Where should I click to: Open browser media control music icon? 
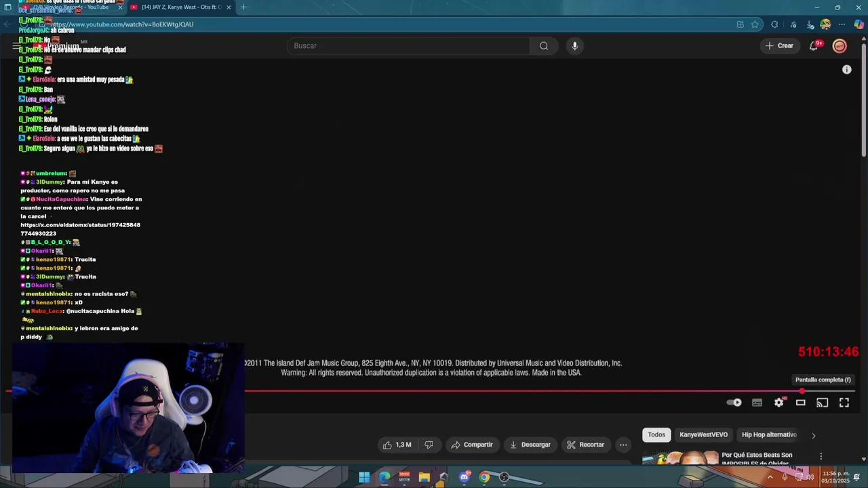point(793,24)
